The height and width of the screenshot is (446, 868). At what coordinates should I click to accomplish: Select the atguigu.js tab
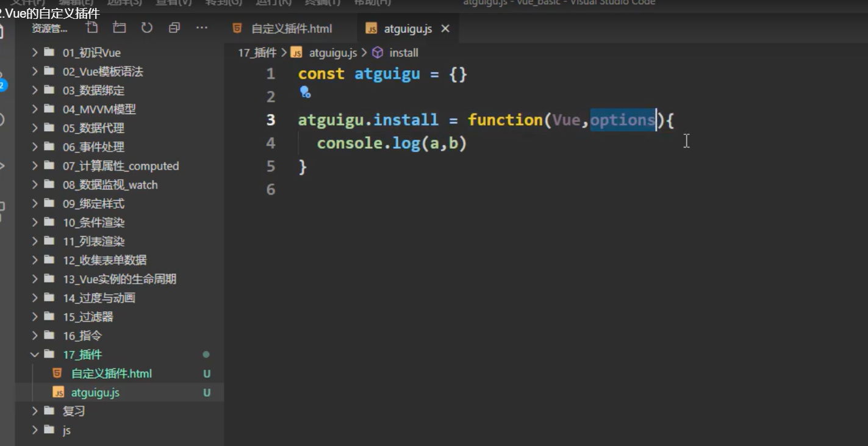pyautogui.click(x=407, y=29)
